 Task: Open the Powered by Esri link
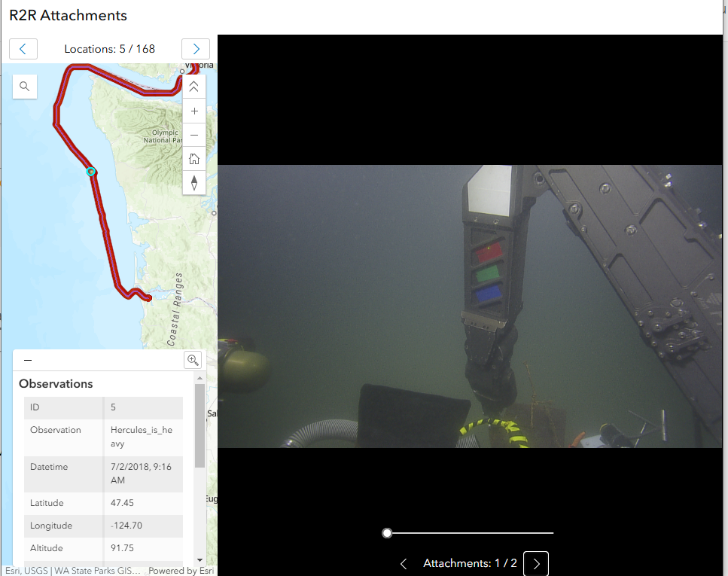click(x=181, y=571)
